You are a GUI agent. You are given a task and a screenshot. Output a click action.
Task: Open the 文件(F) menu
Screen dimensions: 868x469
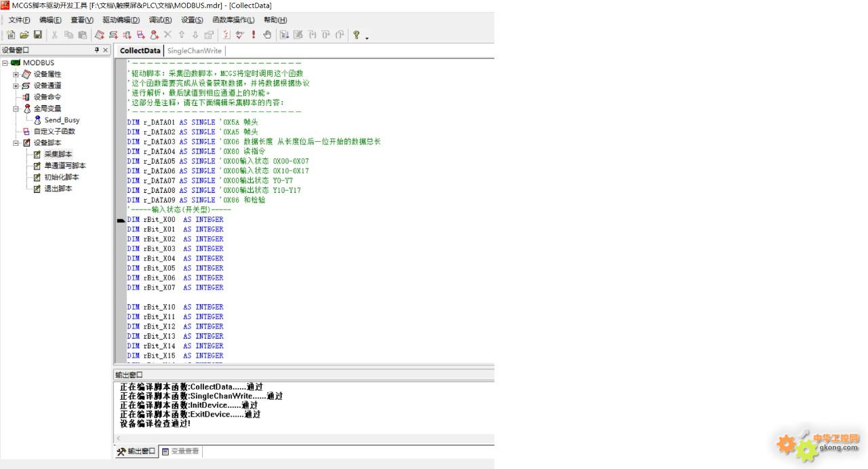(x=19, y=20)
